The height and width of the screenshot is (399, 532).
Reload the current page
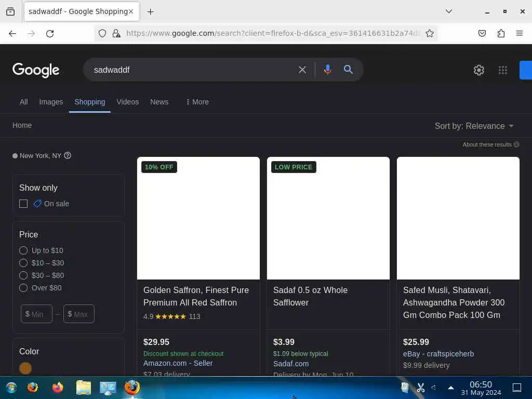click(x=50, y=33)
